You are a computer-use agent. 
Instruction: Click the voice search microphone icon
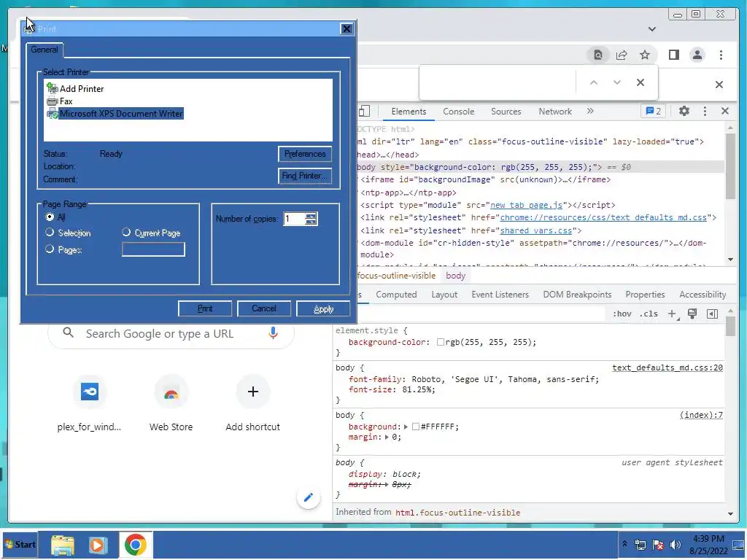(273, 332)
